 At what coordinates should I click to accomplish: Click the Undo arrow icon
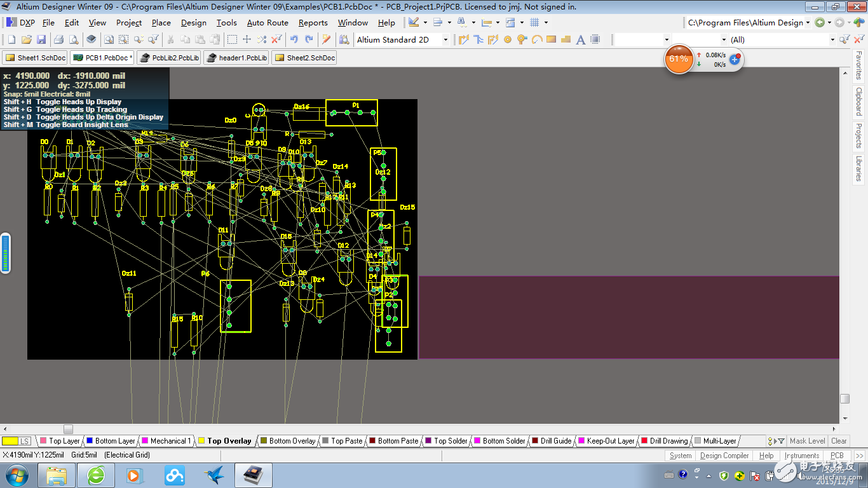(294, 39)
